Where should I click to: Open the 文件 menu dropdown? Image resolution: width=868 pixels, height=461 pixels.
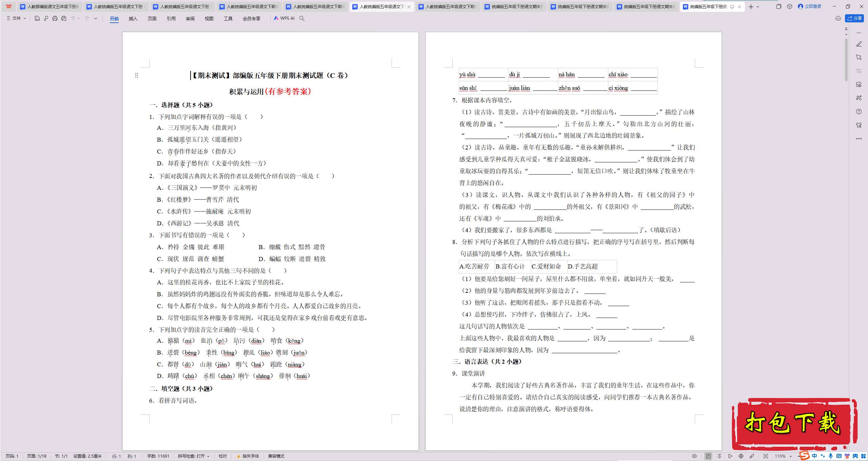[x=16, y=18]
